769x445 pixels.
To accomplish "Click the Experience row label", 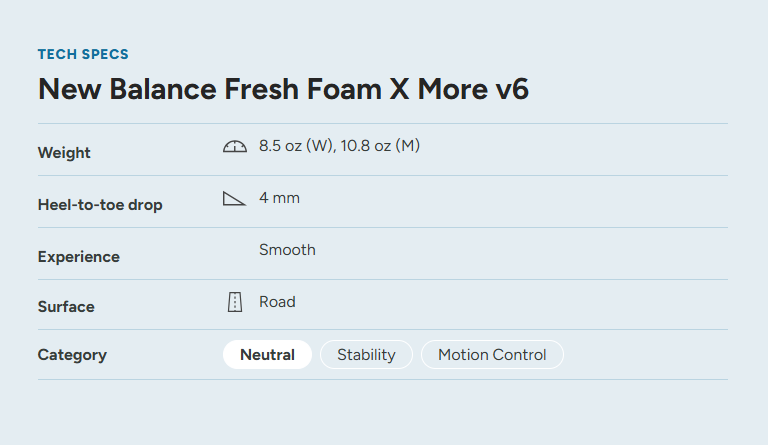I will [79, 257].
